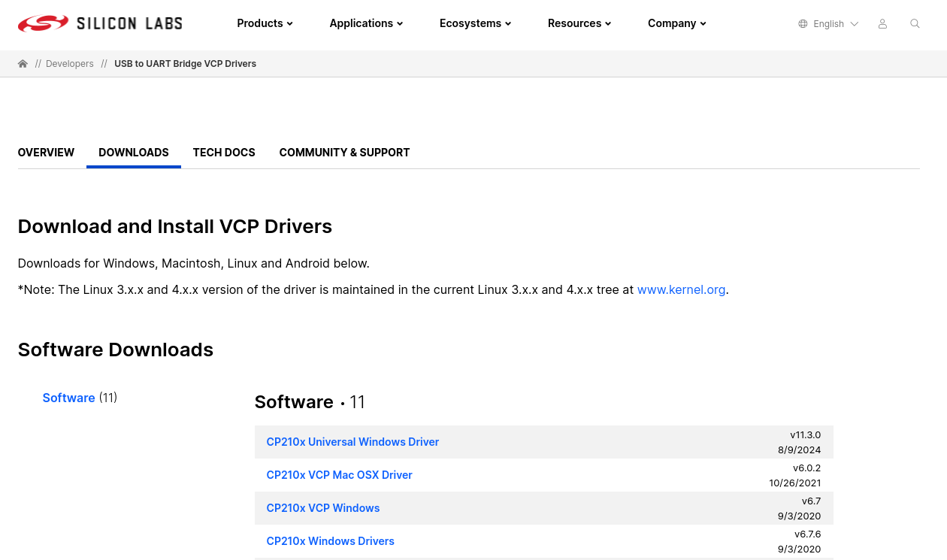This screenshot has width=947, height=560.
Task: Download CP210x VCP Windows
Action: 323,508
